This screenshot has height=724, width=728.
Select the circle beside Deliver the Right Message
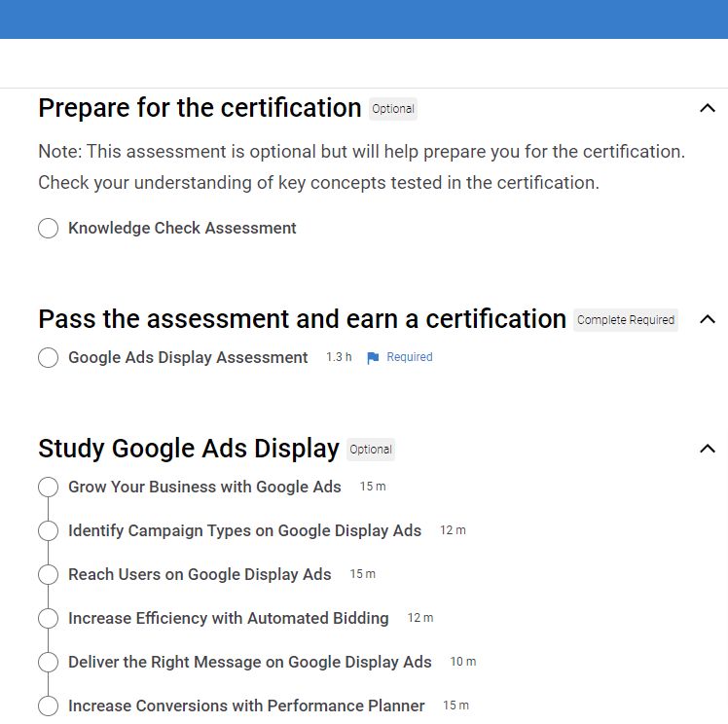point(48,663)
